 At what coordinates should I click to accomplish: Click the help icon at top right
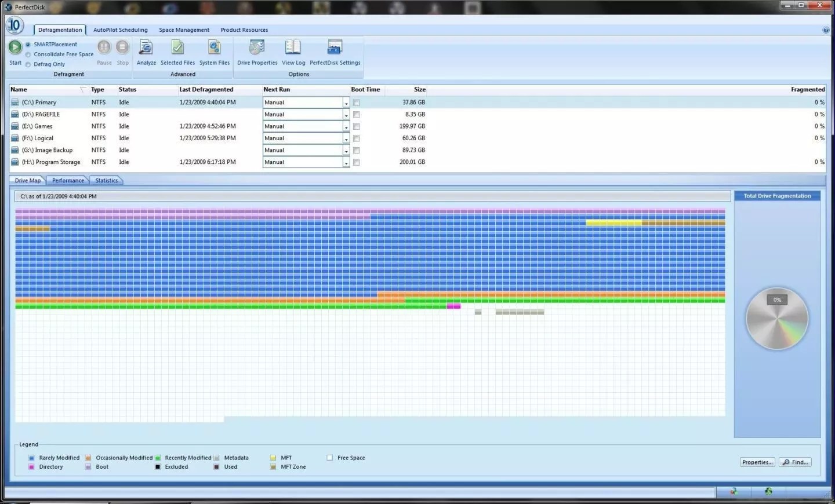(826, 30)
